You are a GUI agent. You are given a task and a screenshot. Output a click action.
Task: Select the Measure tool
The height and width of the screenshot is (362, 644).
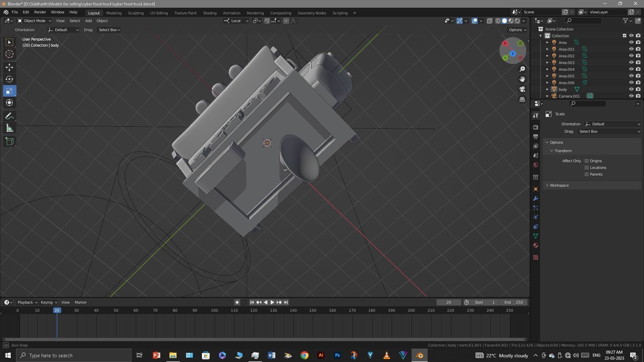[9, 128]
